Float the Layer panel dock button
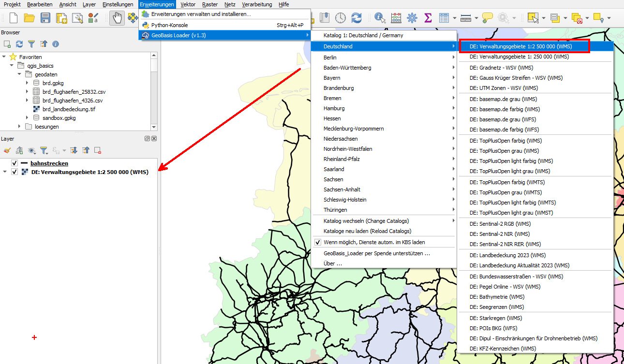The width and height of the screenshot is (624, 364). 147,139
